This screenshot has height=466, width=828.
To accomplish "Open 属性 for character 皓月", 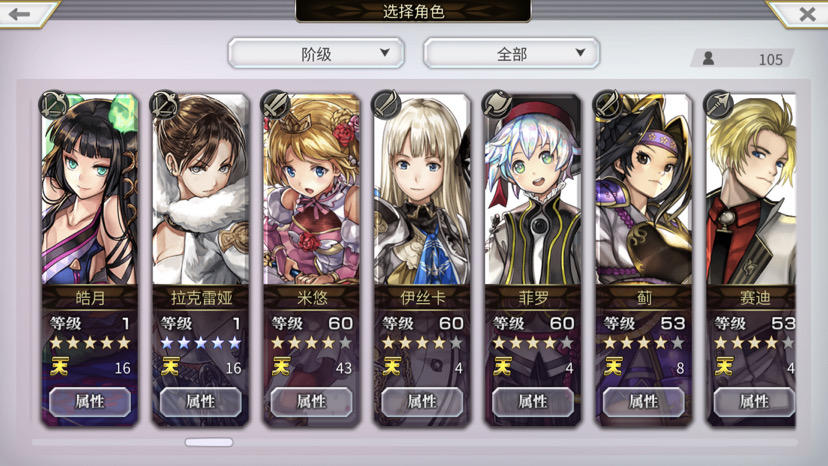I will coord(90,402).
